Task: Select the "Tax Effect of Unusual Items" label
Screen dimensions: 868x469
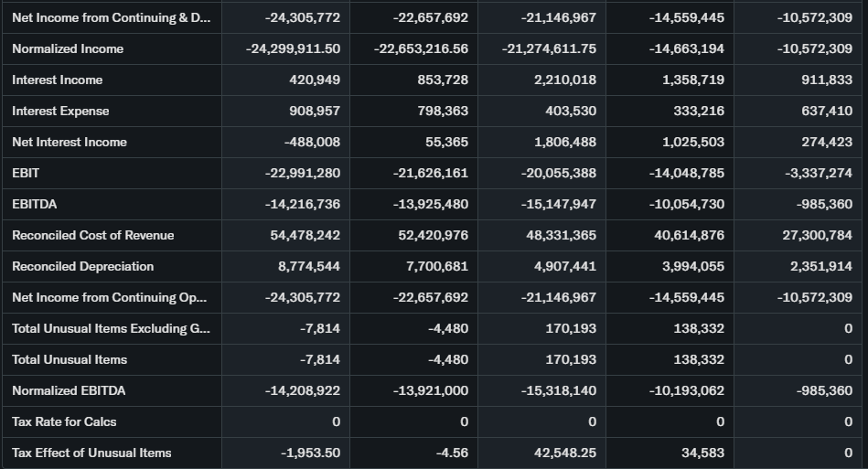Action: click(91, 453)
